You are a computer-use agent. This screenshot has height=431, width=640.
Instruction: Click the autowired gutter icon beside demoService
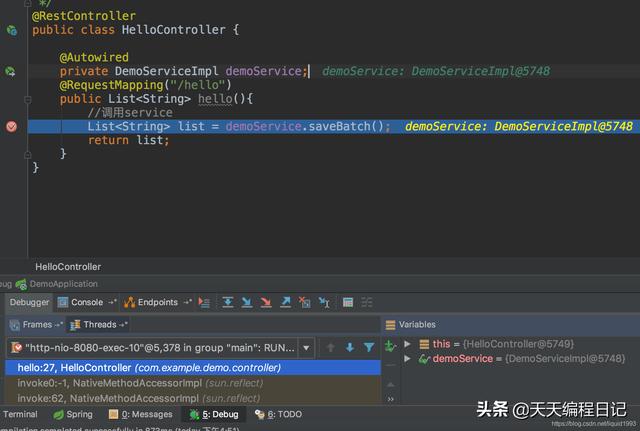tap(10, 71)
